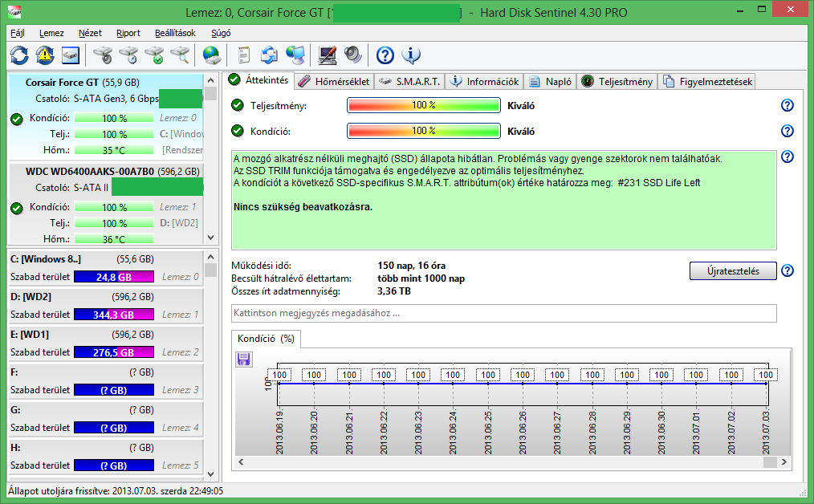Switch to the Áttekintés tab
Viewport: 814px width, 504px height.
(x=258, y=80)
